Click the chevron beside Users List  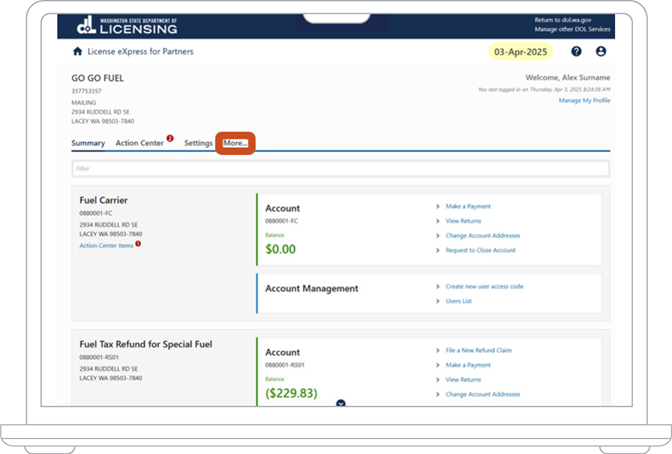click(x=438, y=301)
